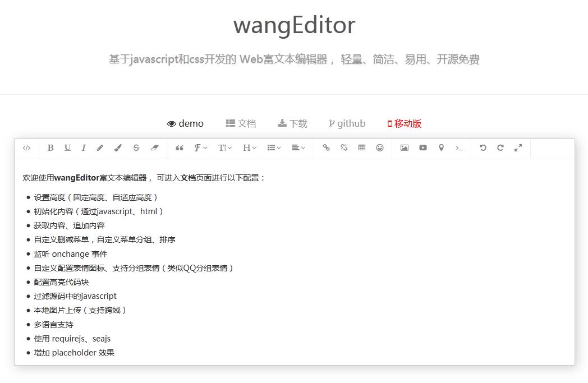Viewport: 588px width, 383px height.
Task: Choose background color with the brush icon
Action: coord(118,148)
